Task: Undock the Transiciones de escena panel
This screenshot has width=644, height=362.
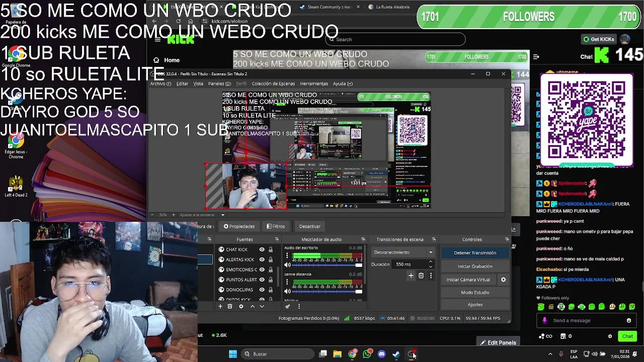Action: 434,239
